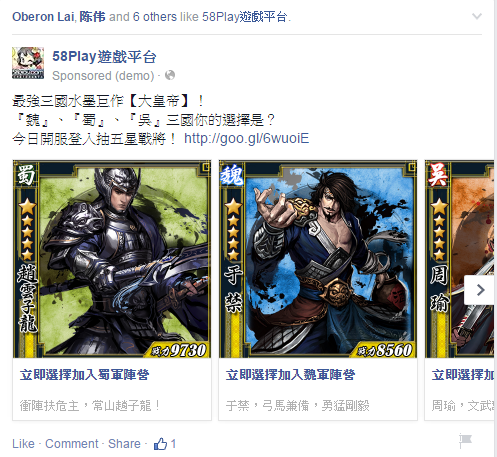Click the 58Play page avatar picture
The width and height of the screenshot is (497, 457).
coord(28,63)
